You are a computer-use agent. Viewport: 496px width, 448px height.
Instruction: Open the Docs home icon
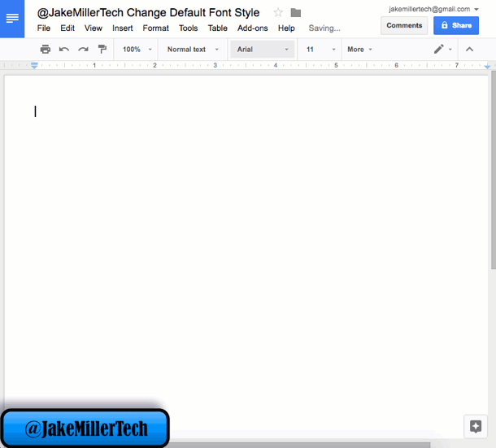click(12, 19)
